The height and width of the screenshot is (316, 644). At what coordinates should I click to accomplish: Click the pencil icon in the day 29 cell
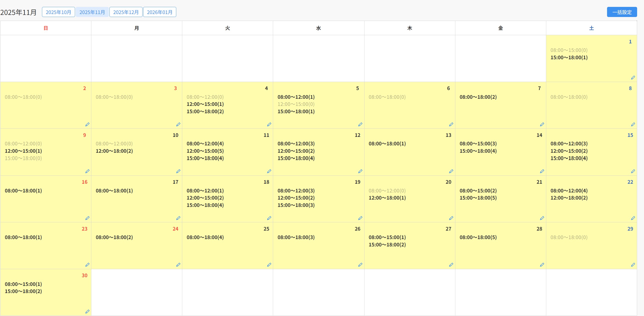click(x=633, y=265)
